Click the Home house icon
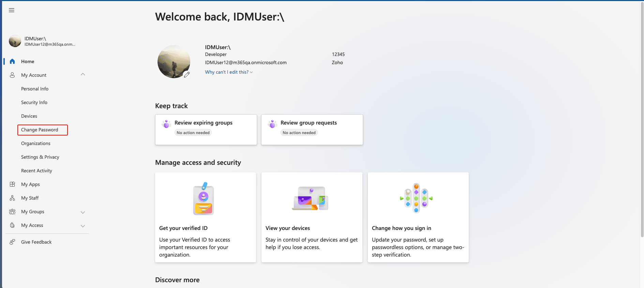 click(x=12, y=61)
